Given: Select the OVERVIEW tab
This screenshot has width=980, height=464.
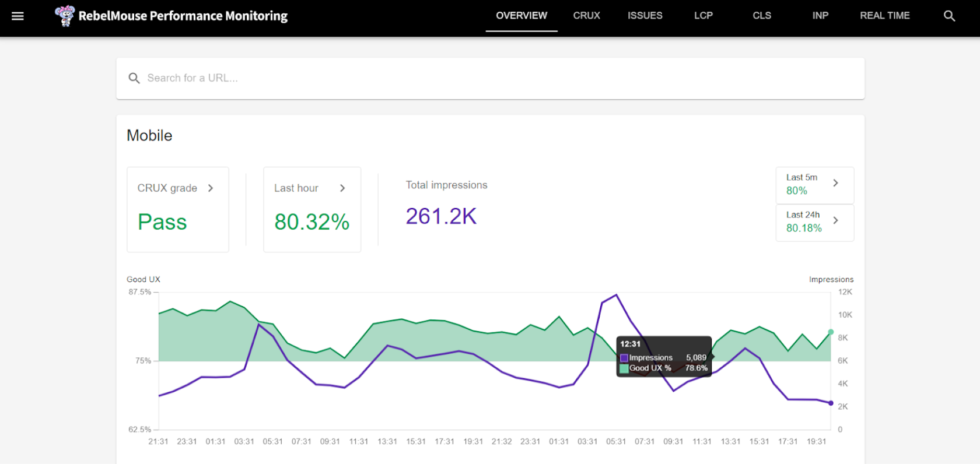Looking at the screenshot, I should click(521, 16).
